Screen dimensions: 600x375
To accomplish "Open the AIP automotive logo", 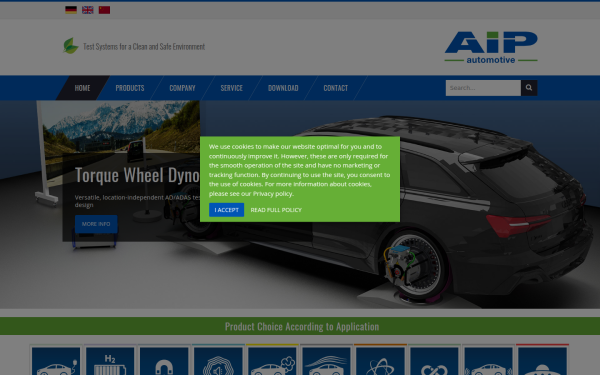I will pyautogui.click(x=491, y=47).
